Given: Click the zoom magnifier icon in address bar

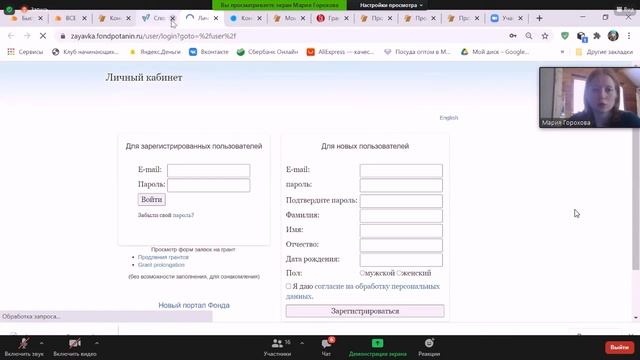Looking at the screenshot, I should click(x=529, y=36).
